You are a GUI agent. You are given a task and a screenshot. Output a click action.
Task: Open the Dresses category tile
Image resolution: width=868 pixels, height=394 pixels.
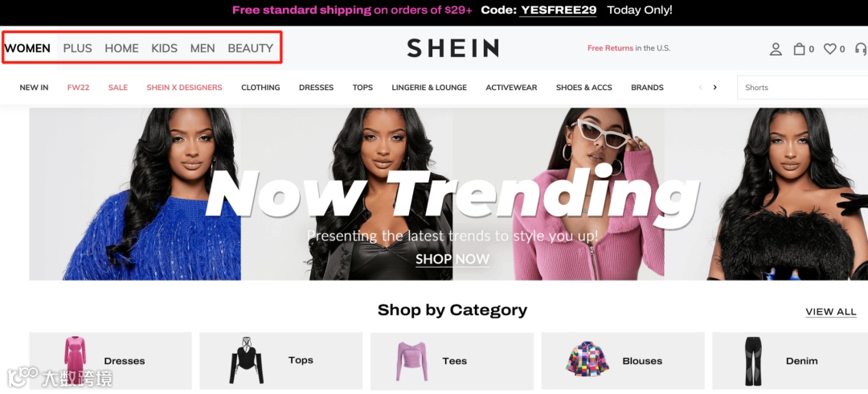[110, 361]
